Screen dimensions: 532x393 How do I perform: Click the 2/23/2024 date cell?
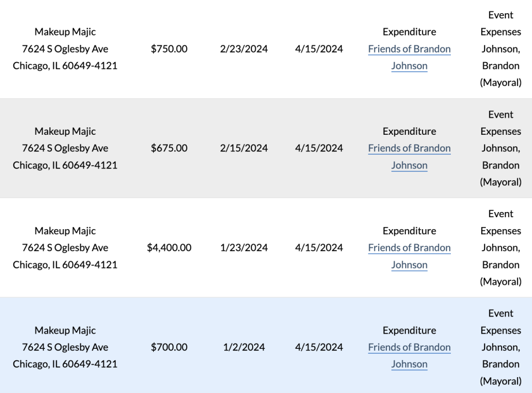click(244, 49)
